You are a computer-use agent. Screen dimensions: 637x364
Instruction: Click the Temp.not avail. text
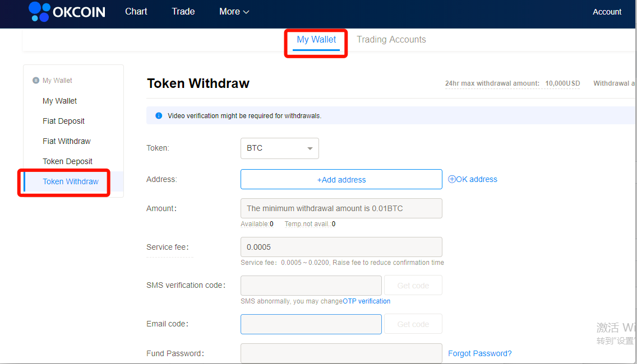tap(310, 224)
